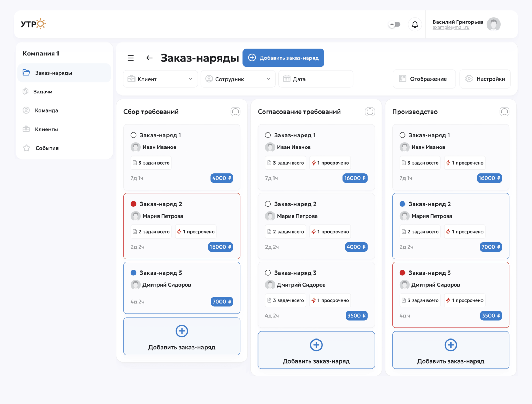
Task: Open notifications bell
Action: tap(415, 24)
